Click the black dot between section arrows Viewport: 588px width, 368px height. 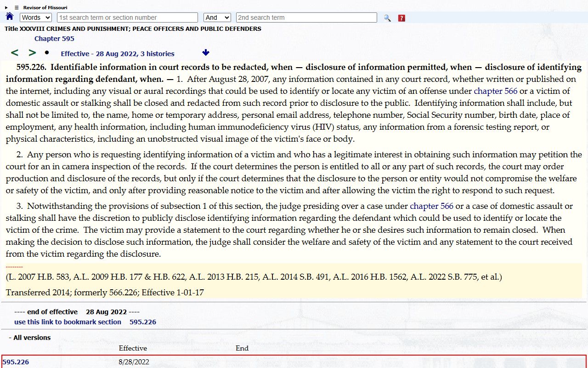click(x=47, y=52)
